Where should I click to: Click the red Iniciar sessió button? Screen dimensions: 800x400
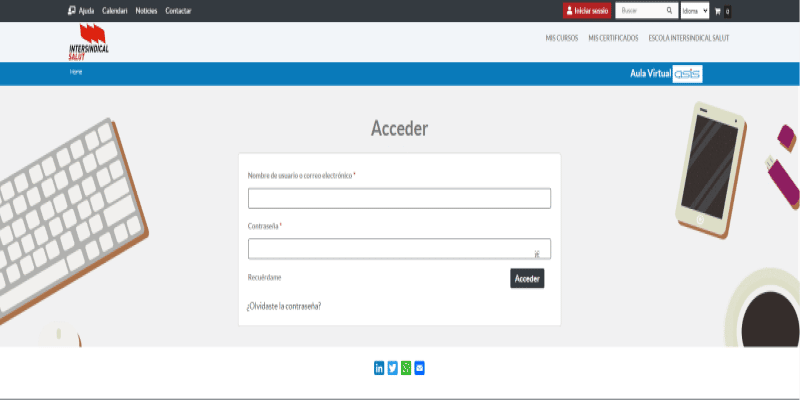[x=587, y=11]
